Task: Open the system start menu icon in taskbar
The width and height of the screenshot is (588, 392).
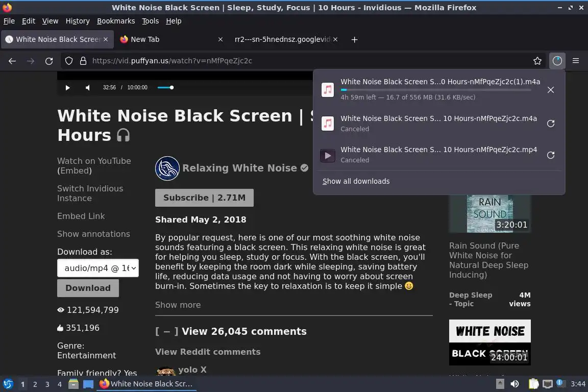Action: (x=8, y=384)
